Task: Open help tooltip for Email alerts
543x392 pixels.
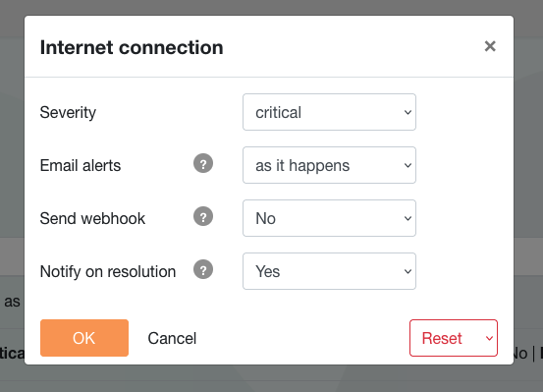Action: (203, 163)
